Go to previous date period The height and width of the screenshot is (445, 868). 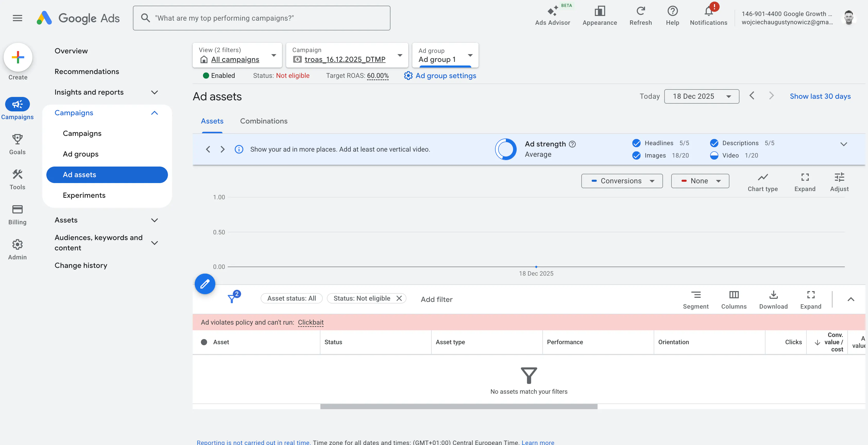point(752,96)
